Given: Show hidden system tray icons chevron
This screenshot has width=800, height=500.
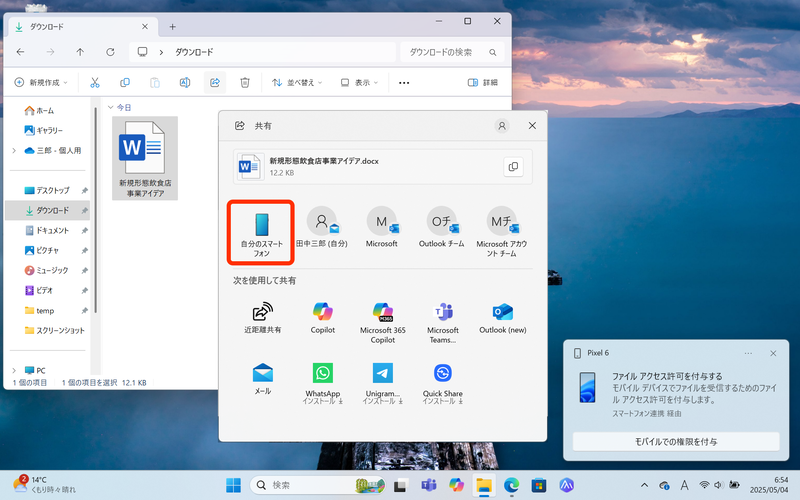Looking at the screenshot, I should point(644,485).
